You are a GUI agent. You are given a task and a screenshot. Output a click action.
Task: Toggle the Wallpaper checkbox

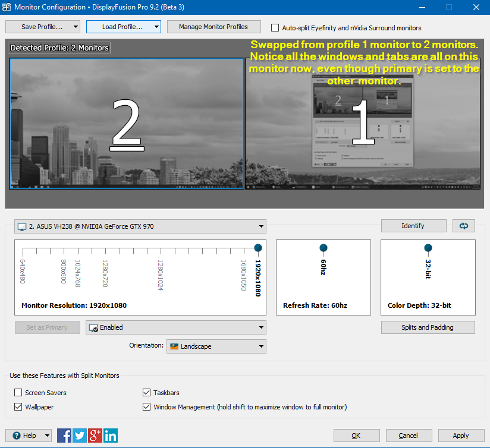click(18, 407)
